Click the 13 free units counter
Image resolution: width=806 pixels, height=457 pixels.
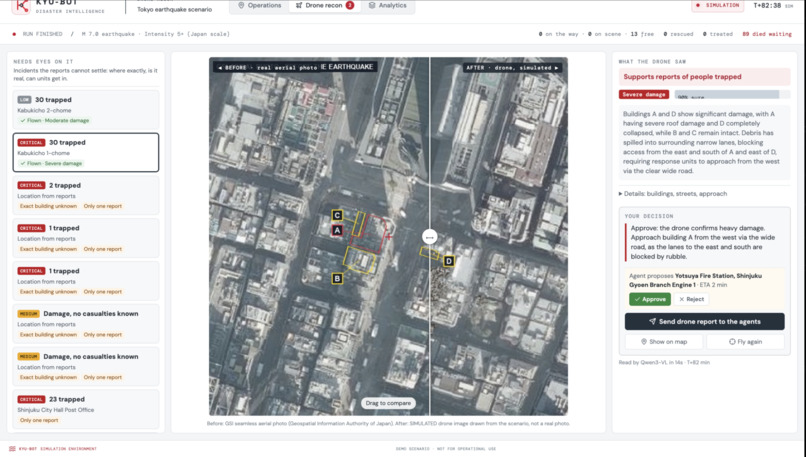(642, 34)
